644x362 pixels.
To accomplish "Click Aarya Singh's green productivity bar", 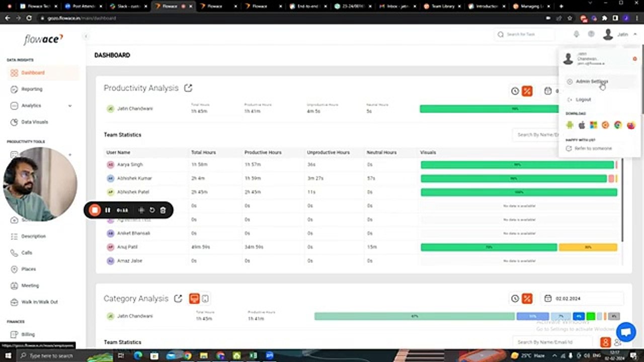I will (517, 164).
